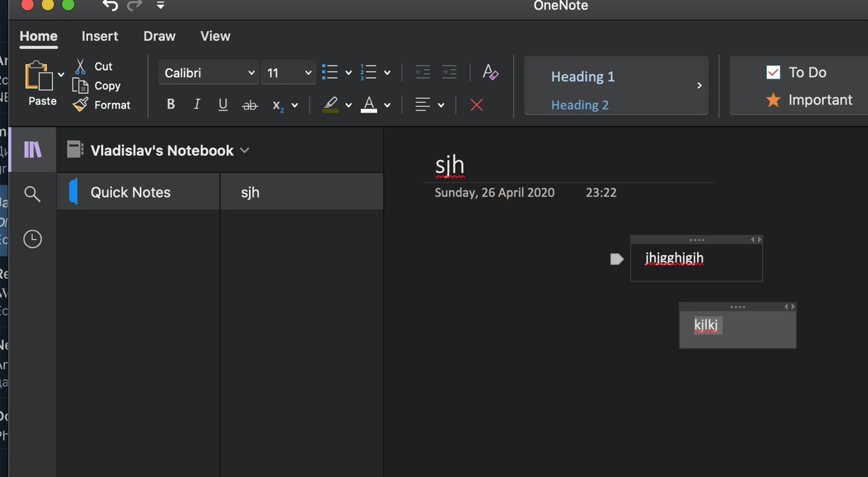868x477 pixels.
Task: Select the Quick Notes section
Action: pyautogui.click(x=138, y=192)
